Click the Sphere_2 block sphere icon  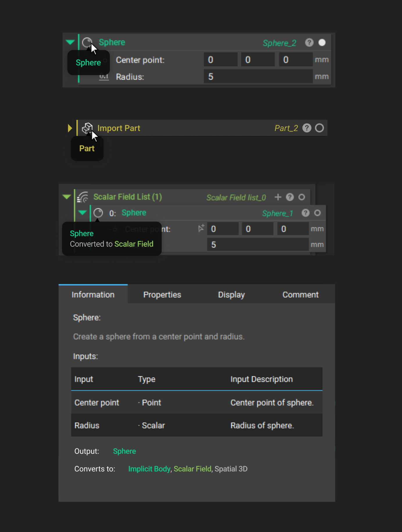tap(87, 42)
